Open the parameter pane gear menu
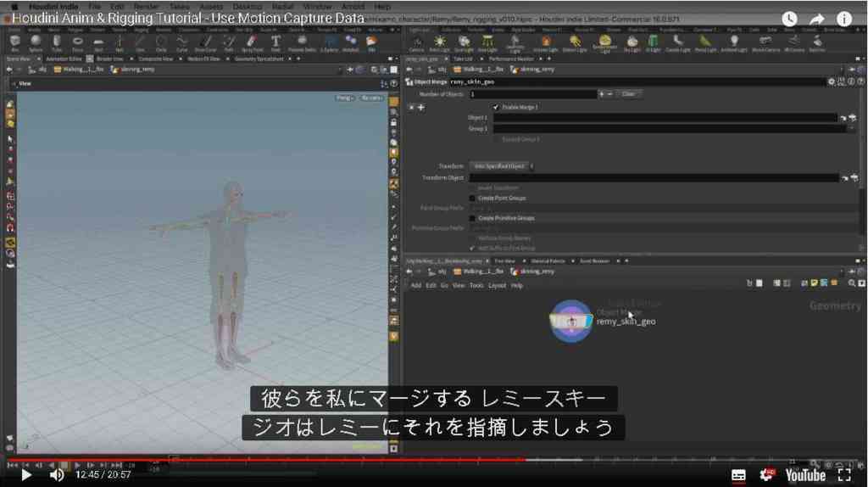The height and width of the screenshot is (487, 868). pos(831,81)
